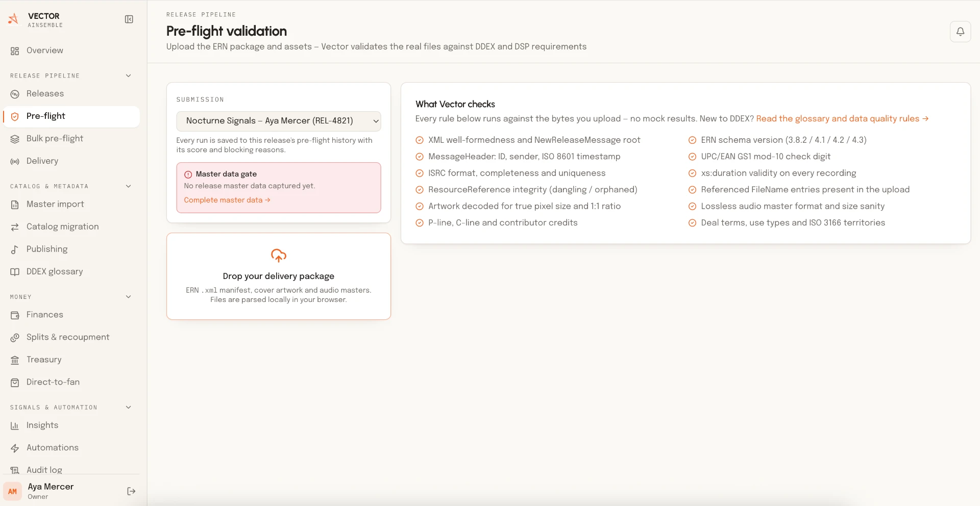
Task: Click the Direct-to-fan shopping bag icon
Action: [x=15, y=383]
